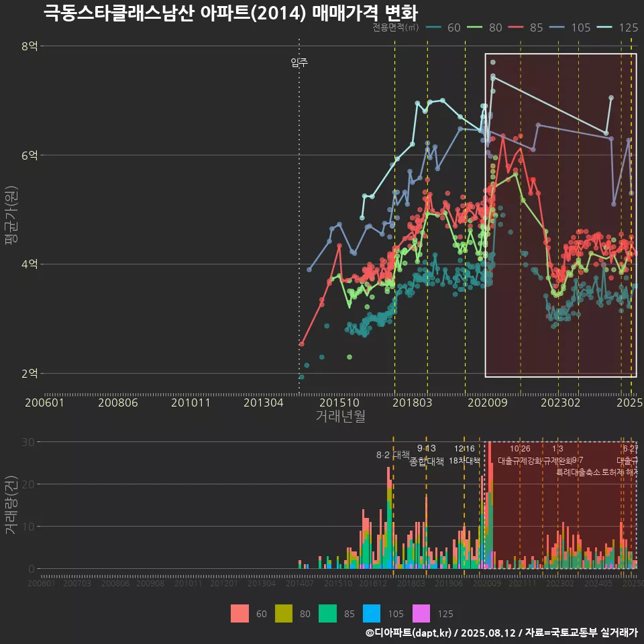Click the 2억 y-axis label
The image size is (644, 644).
coord(30,374)
